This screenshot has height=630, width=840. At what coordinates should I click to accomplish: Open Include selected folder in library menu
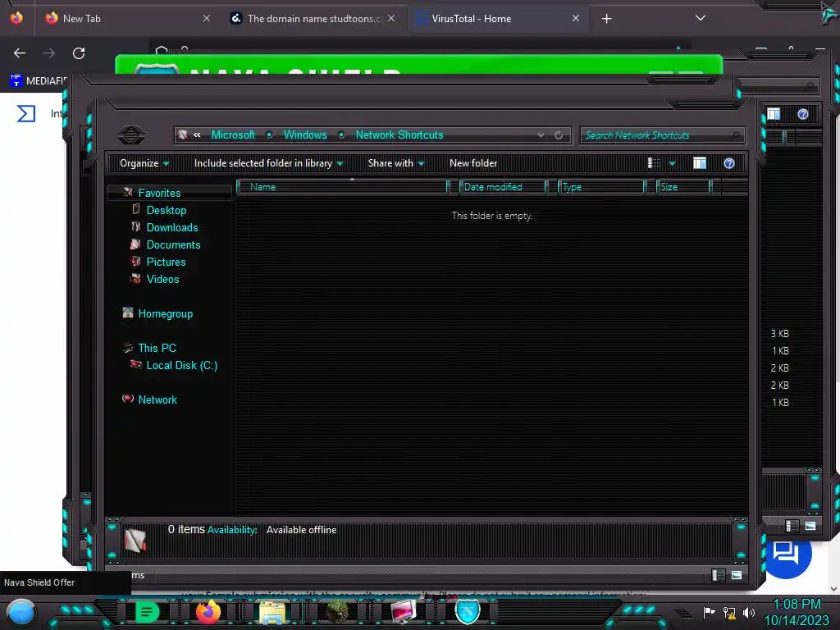coord(269,163)
